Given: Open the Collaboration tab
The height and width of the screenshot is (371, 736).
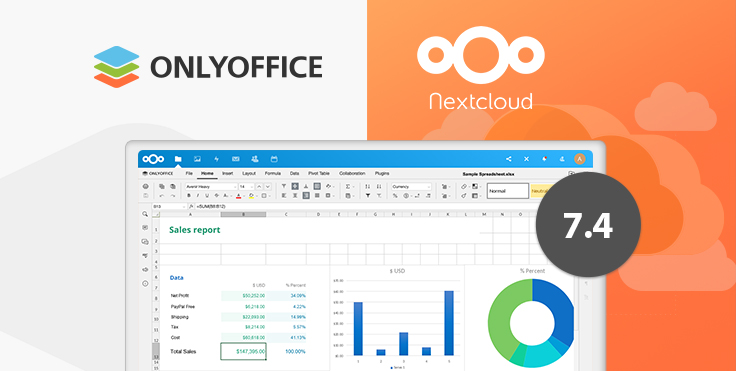Looking at the screenshot, I should coord(352,173).
